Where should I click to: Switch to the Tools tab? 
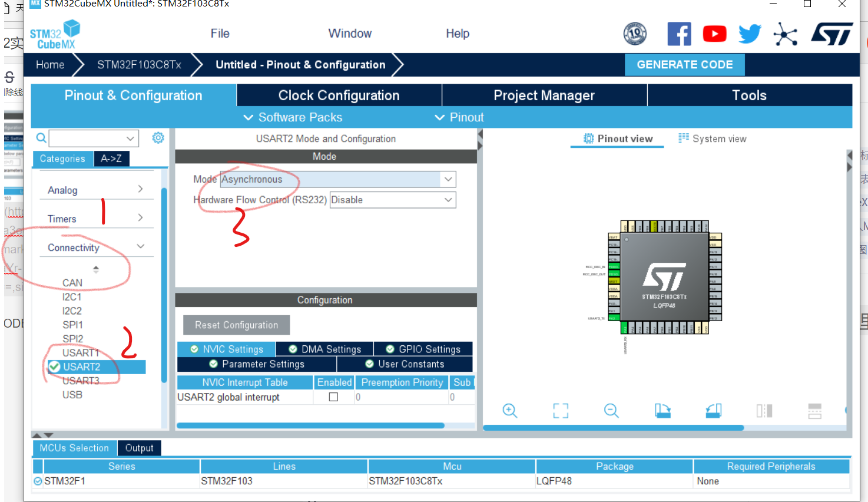tap(750, 95)
